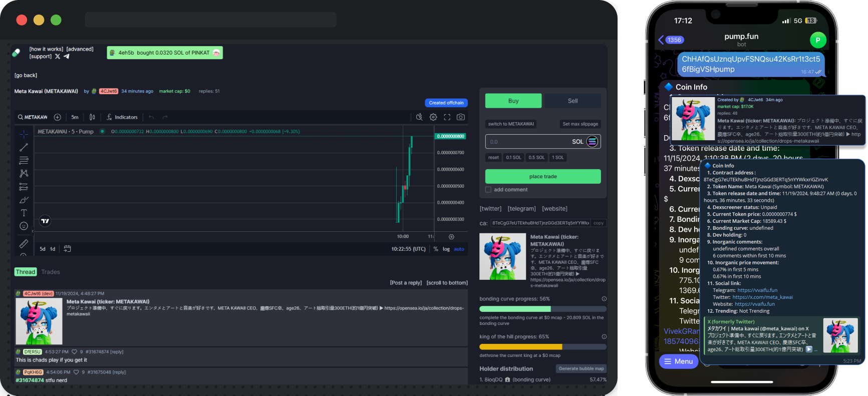Select the crosshair cursor tool

24,134
